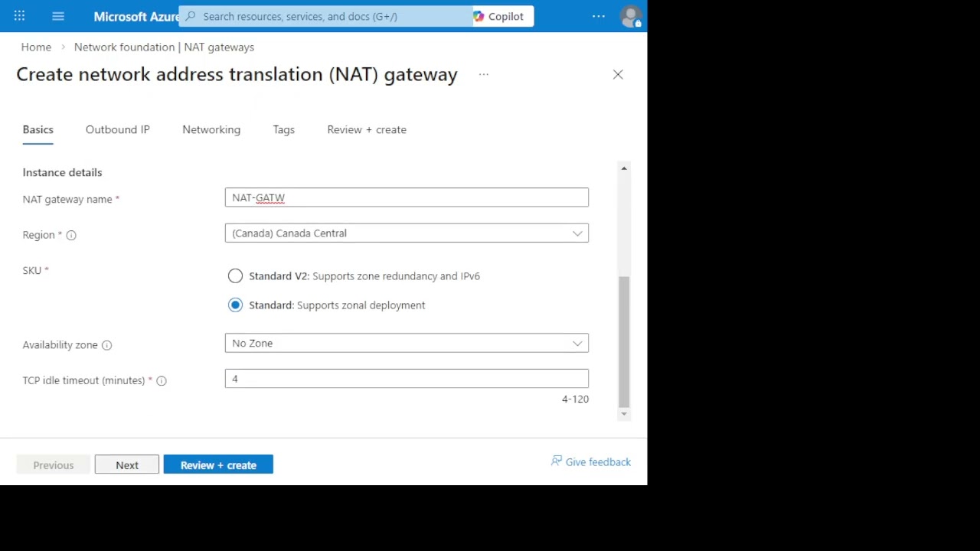Image resolution: width=980 pixels, height=551 pixels.
Task: Click the Give feedback link
Action: [591, 461]
